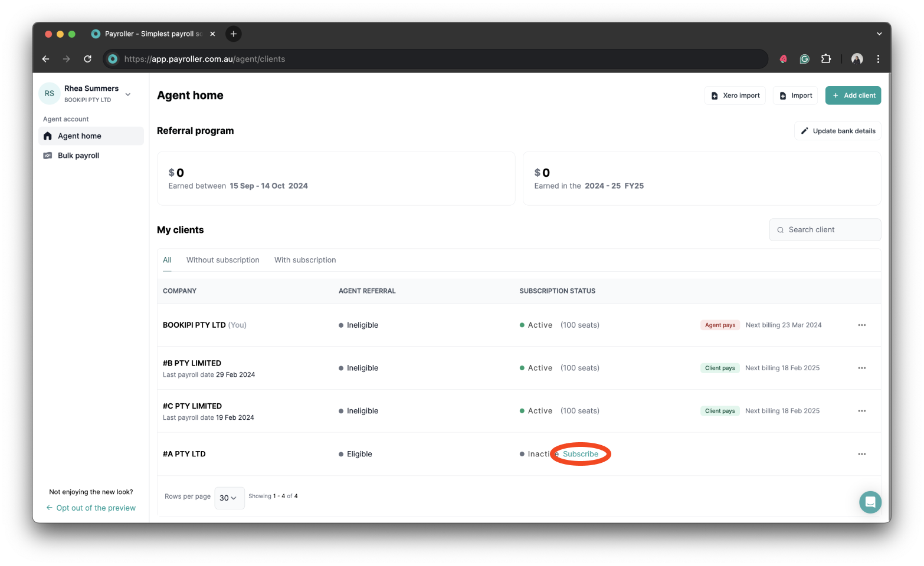This screenshot has height=566, width=924.
Task: Click the Bulk payroll sidebar icon
Action: pyautogui.click(x=48, y=156)
